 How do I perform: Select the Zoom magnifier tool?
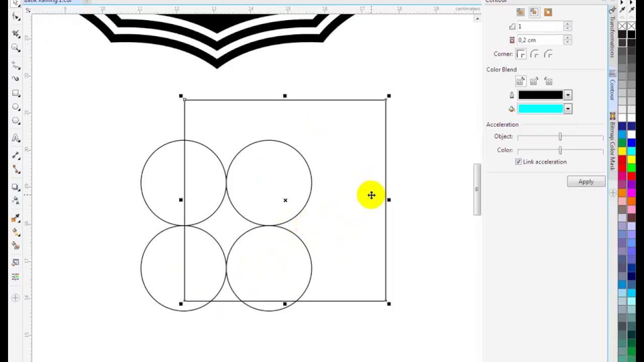tap(16, 48)
